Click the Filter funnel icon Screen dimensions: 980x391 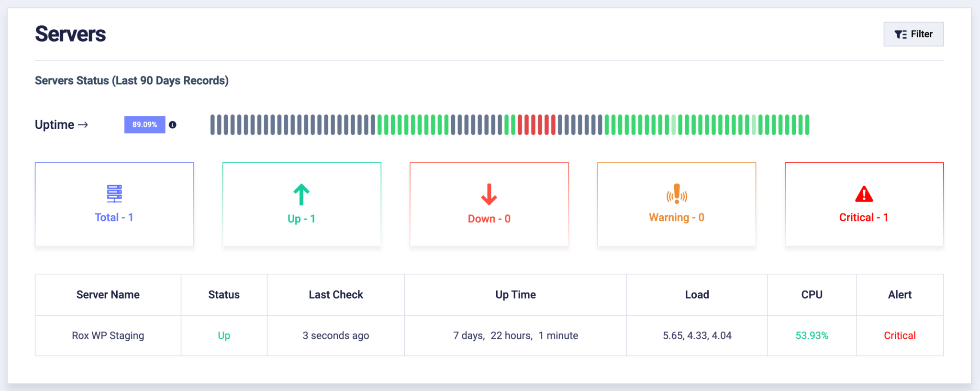[x=901, y=34]
